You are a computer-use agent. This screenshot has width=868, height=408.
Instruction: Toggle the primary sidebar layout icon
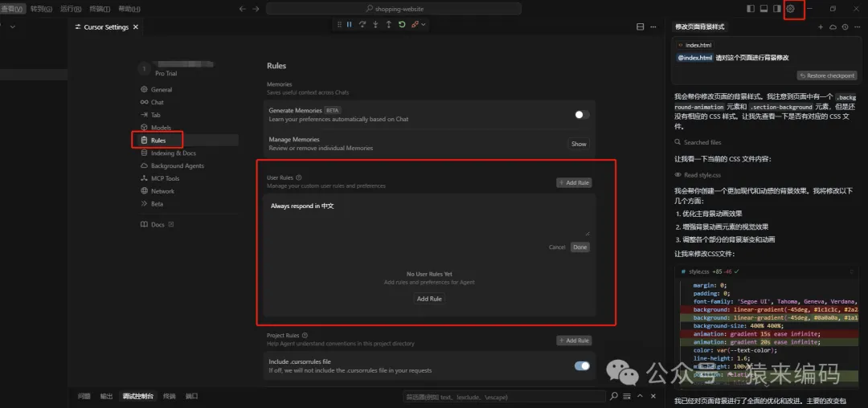click(751, 9)
